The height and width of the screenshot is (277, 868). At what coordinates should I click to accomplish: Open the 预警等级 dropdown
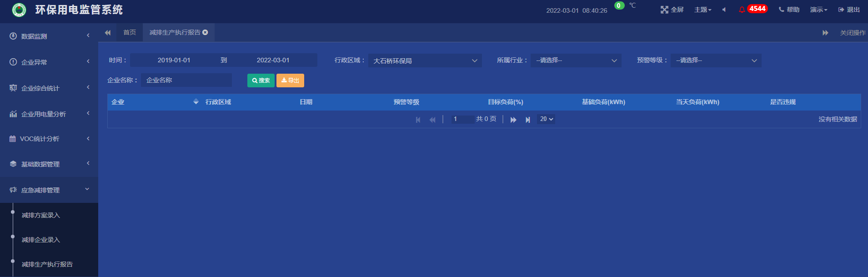[716, 60]
